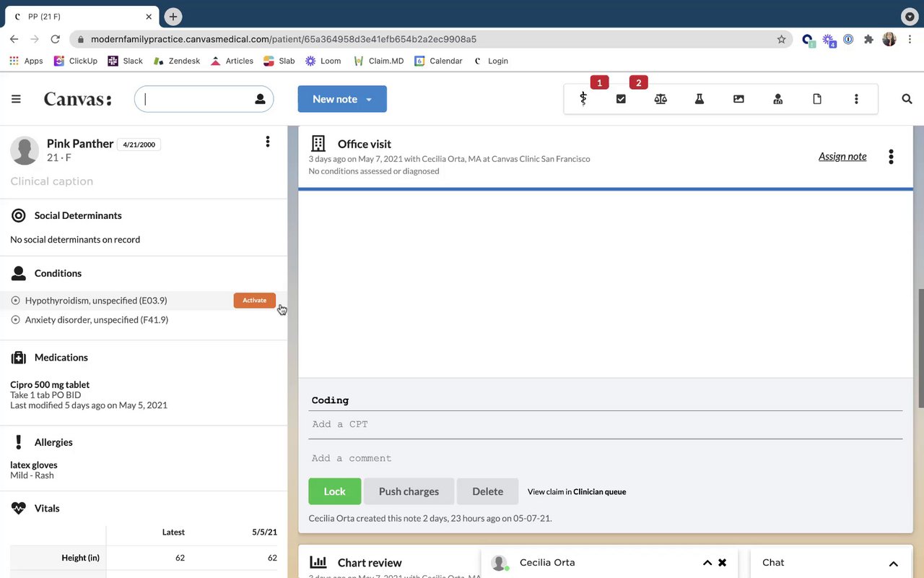Click the Canvas logo

pyautogui.click(x=78, y=99)
